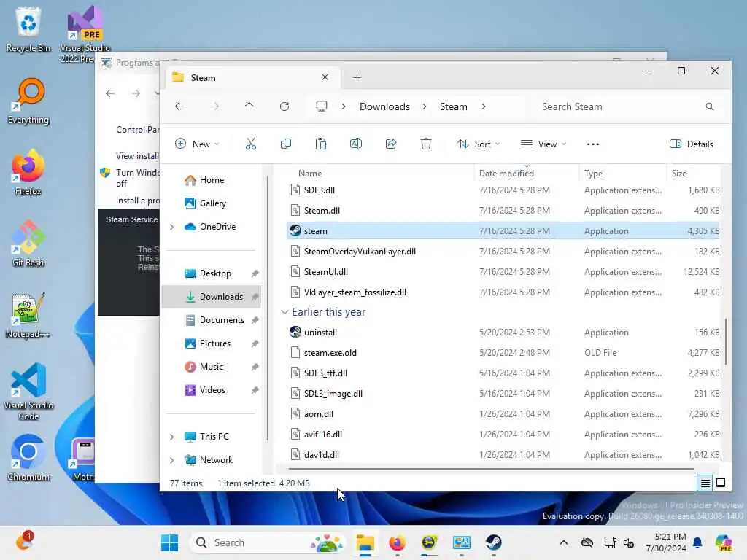Screen dimensions: 747x560
Task: Go up one folder level
Action: tap(249, 106)
